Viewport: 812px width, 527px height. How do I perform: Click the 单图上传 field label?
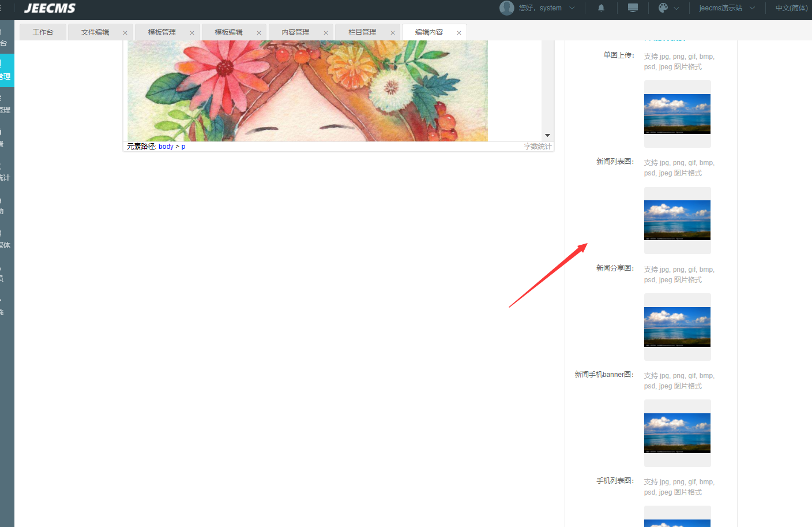[619, 55]
